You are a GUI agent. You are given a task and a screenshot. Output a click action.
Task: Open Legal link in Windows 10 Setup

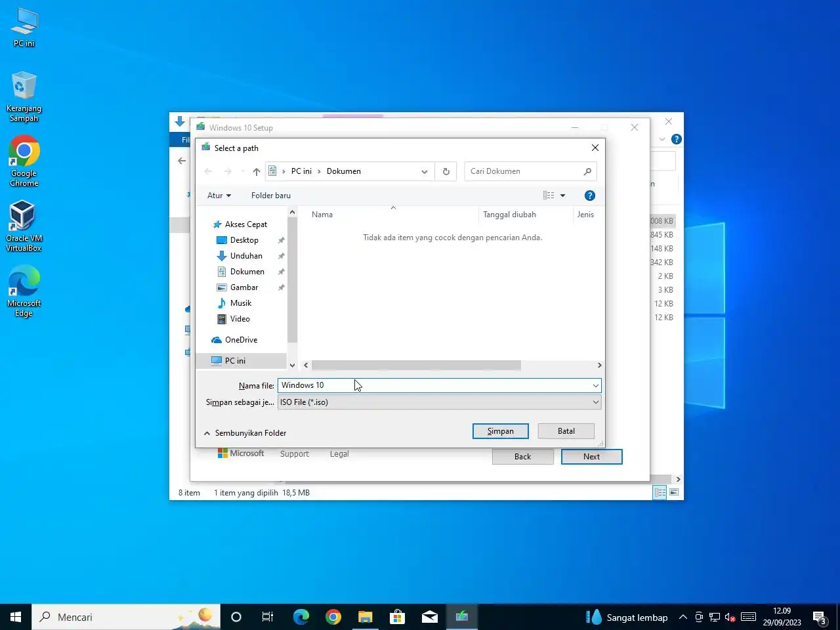coord(339,454)
